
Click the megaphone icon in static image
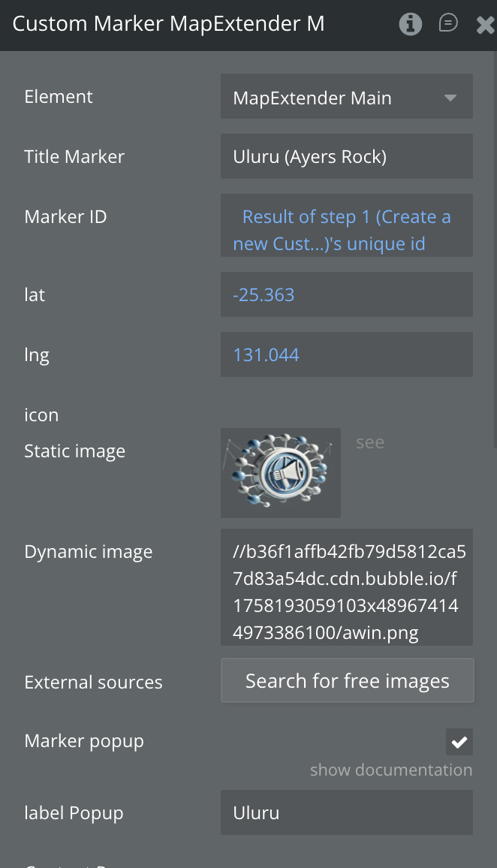point(285,472)
